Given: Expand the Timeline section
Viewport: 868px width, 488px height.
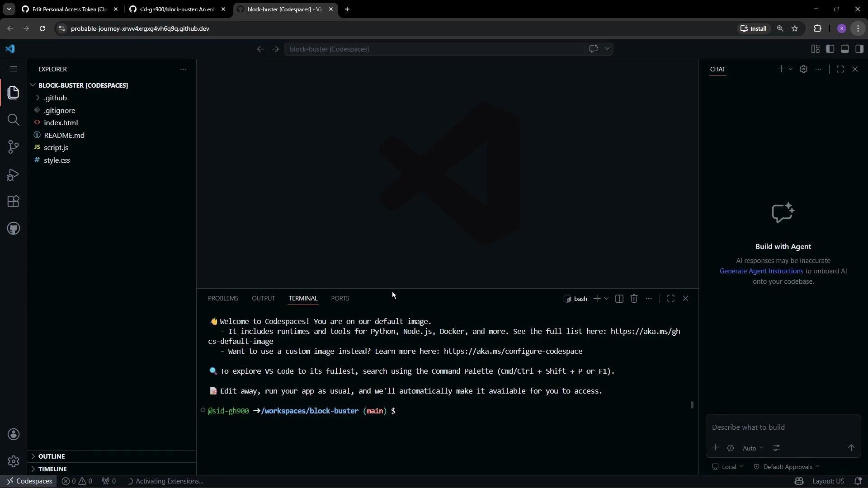Looking at the screenshot, I should [x=112, y=469].
